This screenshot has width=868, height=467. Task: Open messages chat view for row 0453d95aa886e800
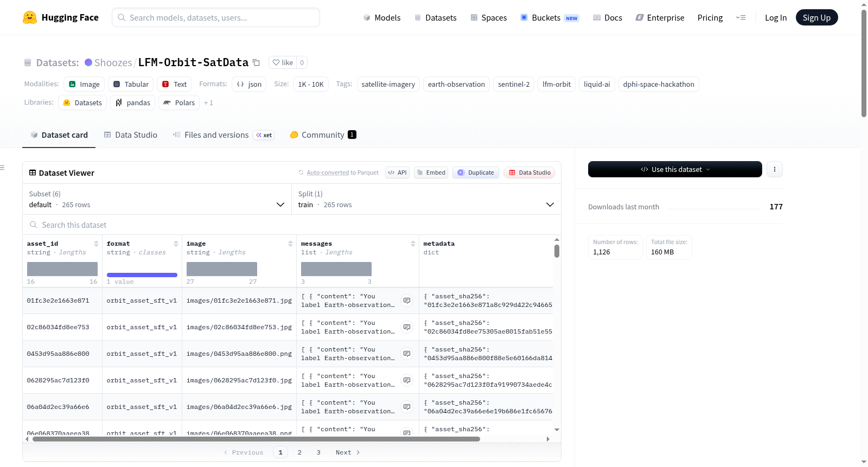[x=407, y=354]
